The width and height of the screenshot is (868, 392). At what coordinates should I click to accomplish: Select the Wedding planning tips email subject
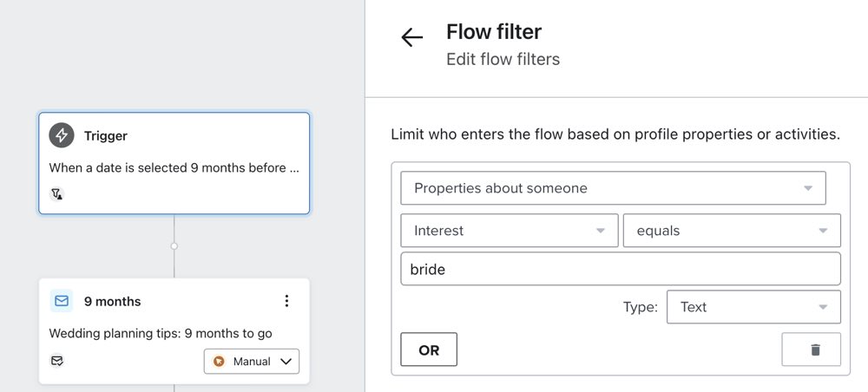tap(161, 333)
